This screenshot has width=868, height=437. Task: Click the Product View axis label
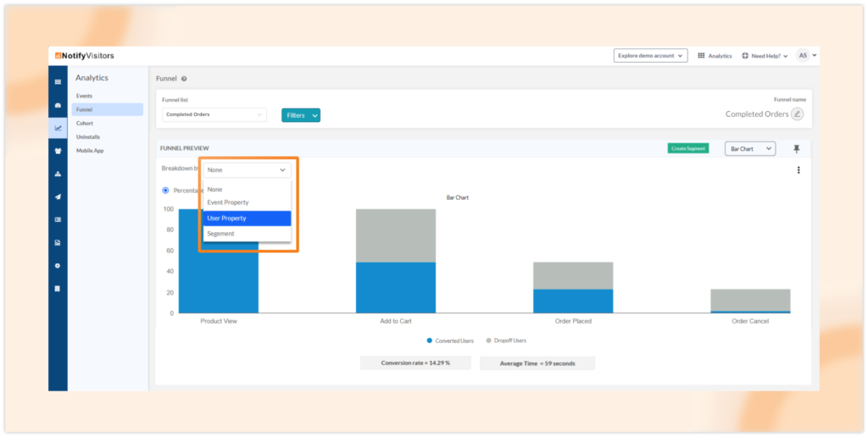[x=219, y=321]
